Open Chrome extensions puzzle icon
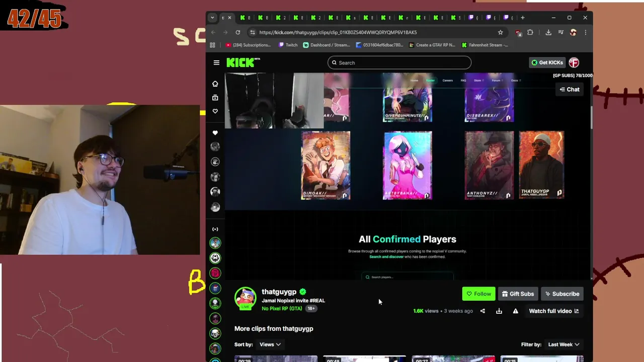 [x=530, y=32]
